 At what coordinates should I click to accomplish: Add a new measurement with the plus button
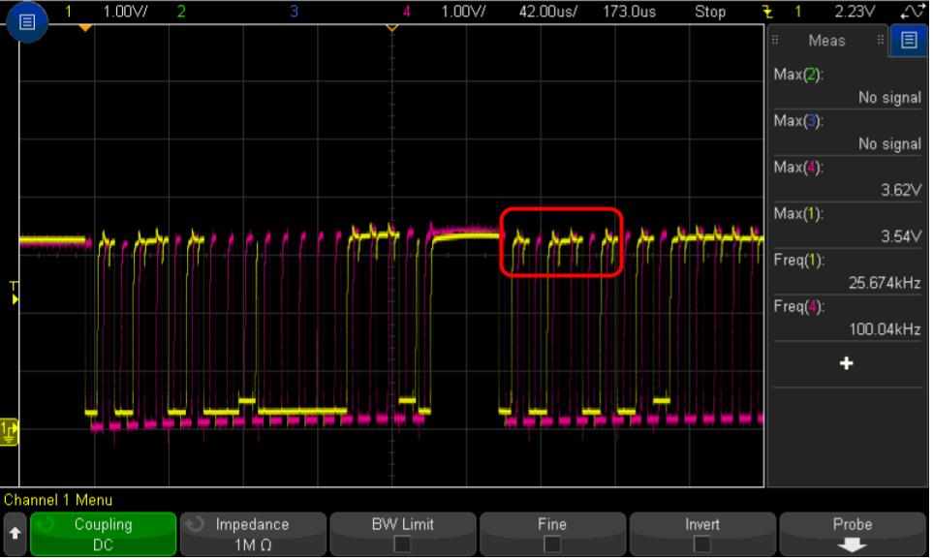click(x=847, y=363)
